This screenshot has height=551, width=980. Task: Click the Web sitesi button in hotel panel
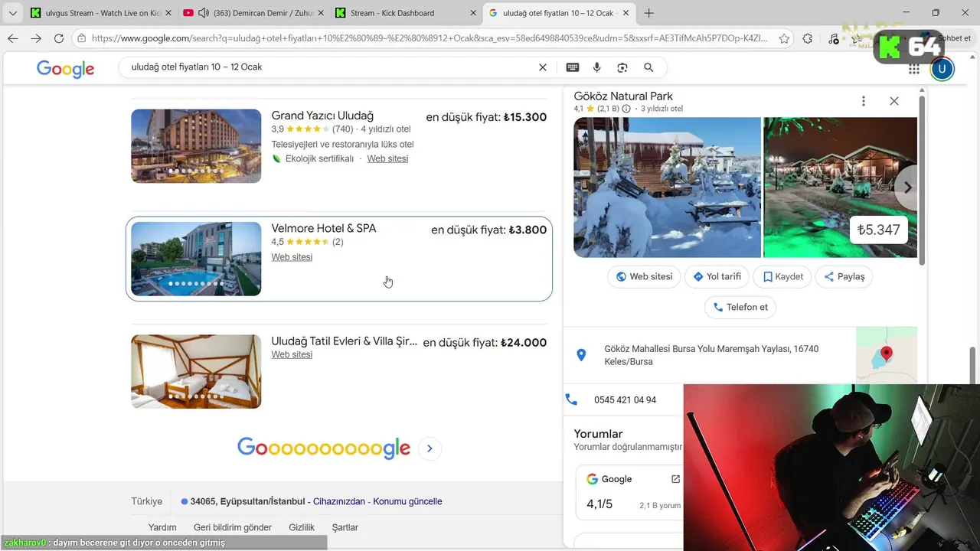point(644,276)
